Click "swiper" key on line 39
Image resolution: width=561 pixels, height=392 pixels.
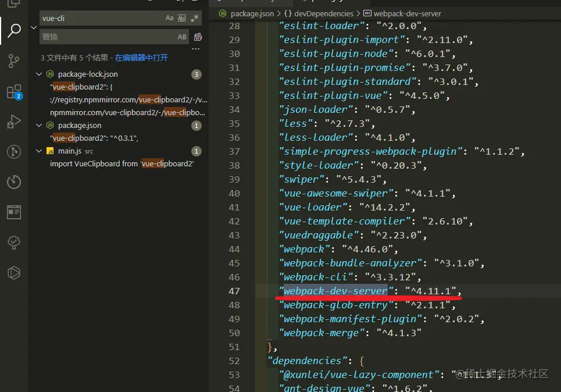[x=302, y=179]
